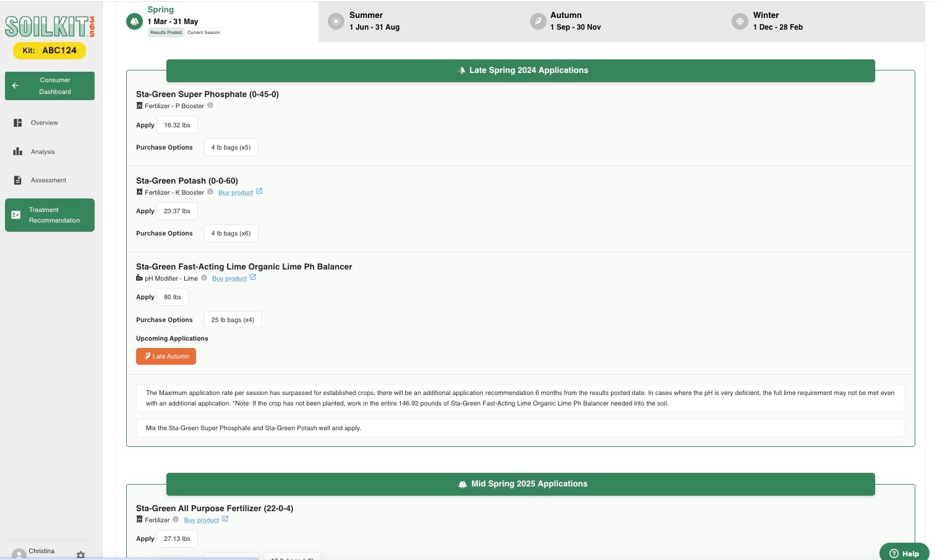Image resolution: width=937 pixels, height=560 pixels.
Task: Open the Help button
Action: (x=904, y=553)
